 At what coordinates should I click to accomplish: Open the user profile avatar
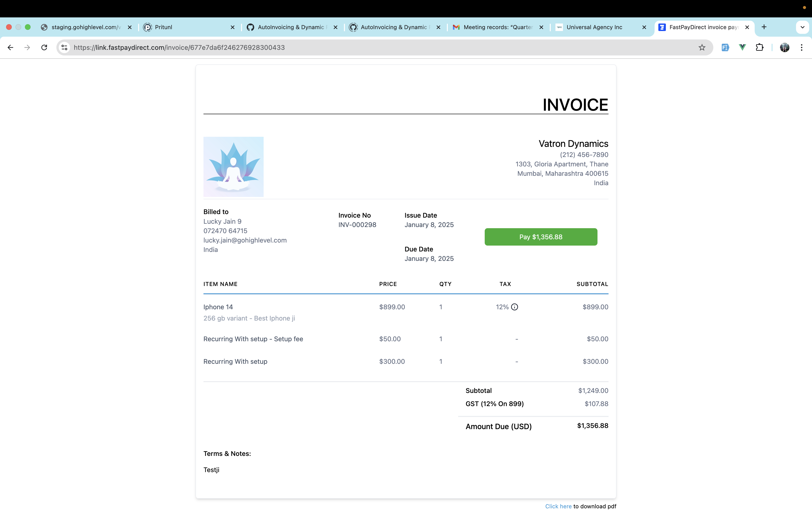point(785,47)
